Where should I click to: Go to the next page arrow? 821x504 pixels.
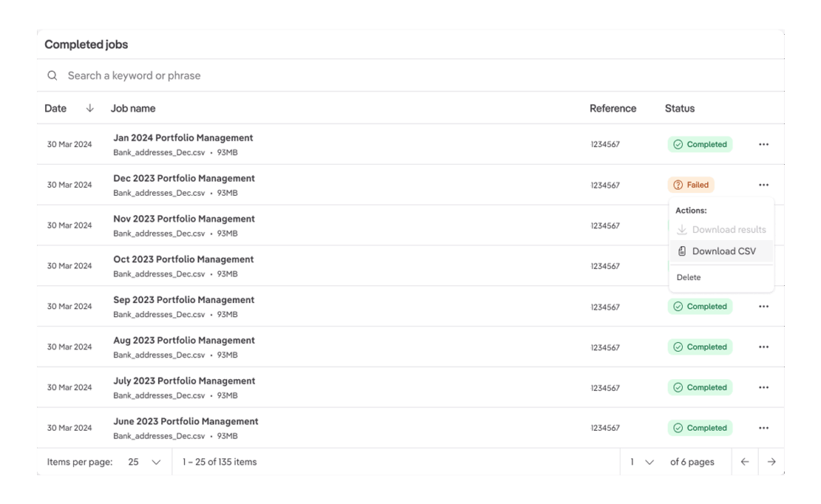771,462
